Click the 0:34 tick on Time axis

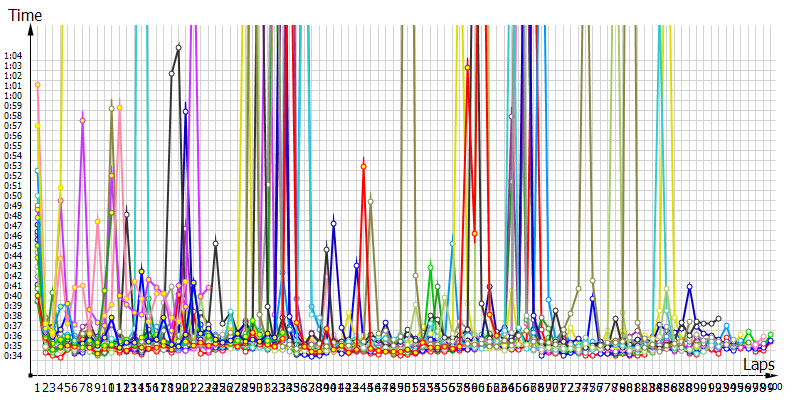click(13, 355)
